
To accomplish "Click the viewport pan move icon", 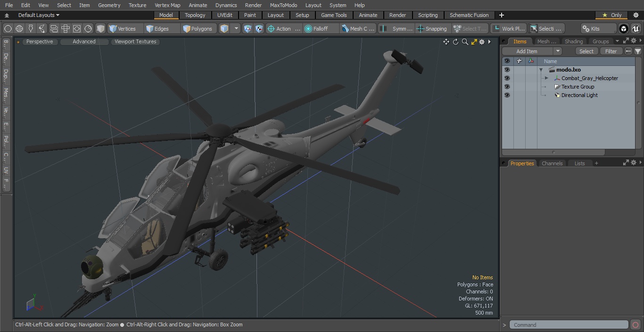I will 446,42.
